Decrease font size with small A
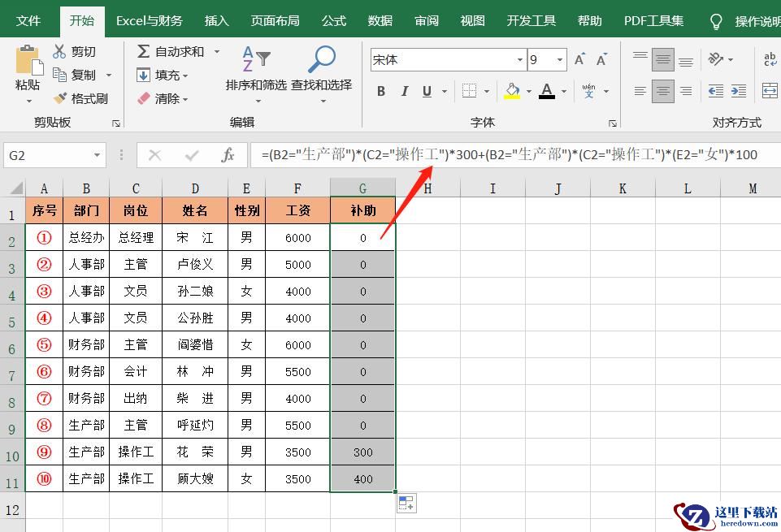Screen dimensions: 781x532 (601, 60)
